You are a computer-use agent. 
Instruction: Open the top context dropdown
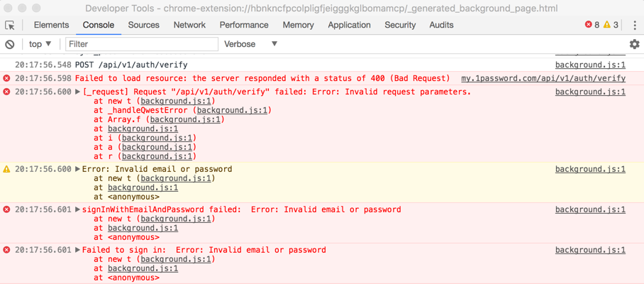point(40,44)
